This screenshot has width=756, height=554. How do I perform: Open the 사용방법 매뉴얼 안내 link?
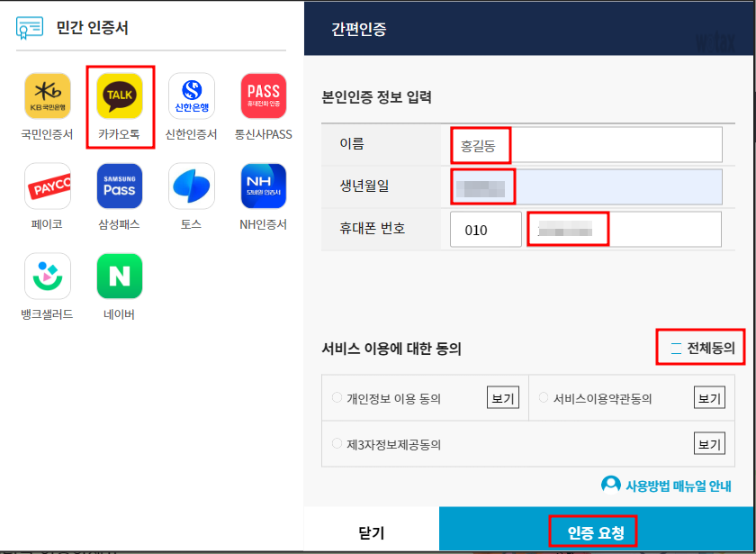[x=678, y=486]
